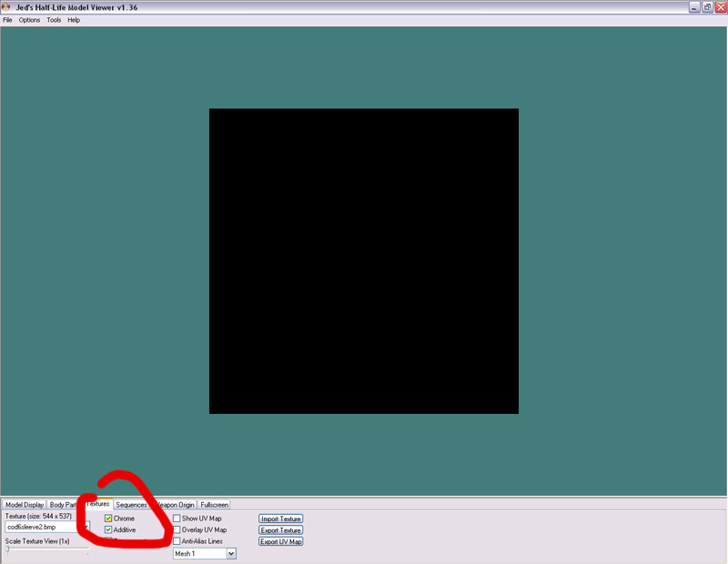This screenshot has width=728, height=564.
Task: Tick the Overlay UV Map checkbox
Action: 177,529
